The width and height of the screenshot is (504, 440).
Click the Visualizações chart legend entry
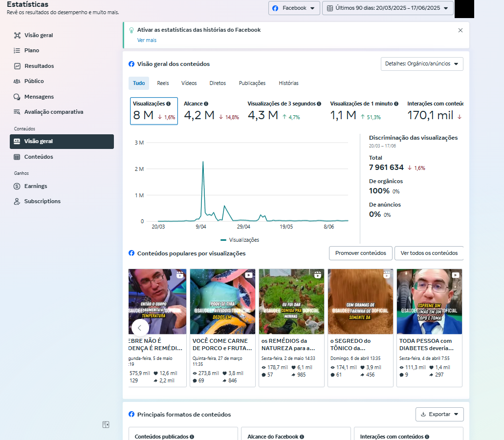[240, 240]
